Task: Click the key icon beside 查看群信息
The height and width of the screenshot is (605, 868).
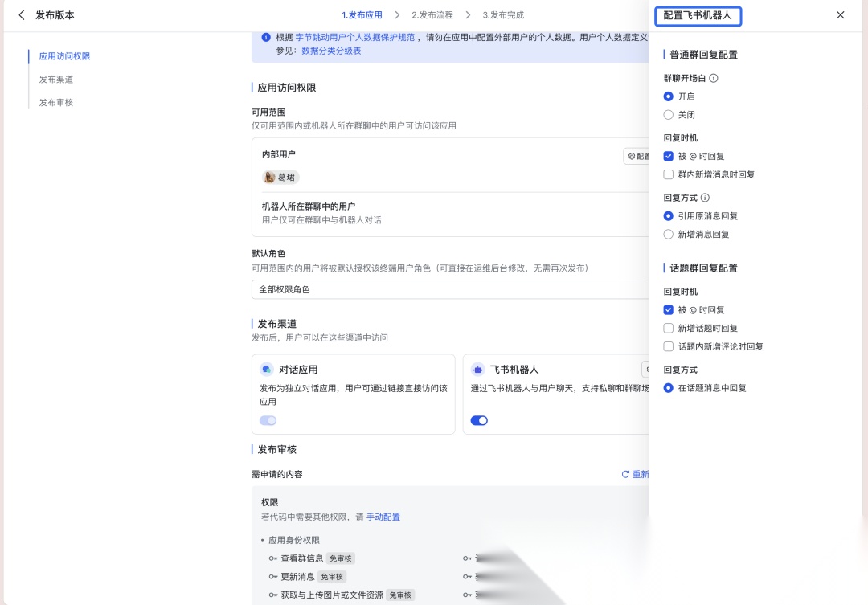Action: pyautogui.click(x=273, y=558)
